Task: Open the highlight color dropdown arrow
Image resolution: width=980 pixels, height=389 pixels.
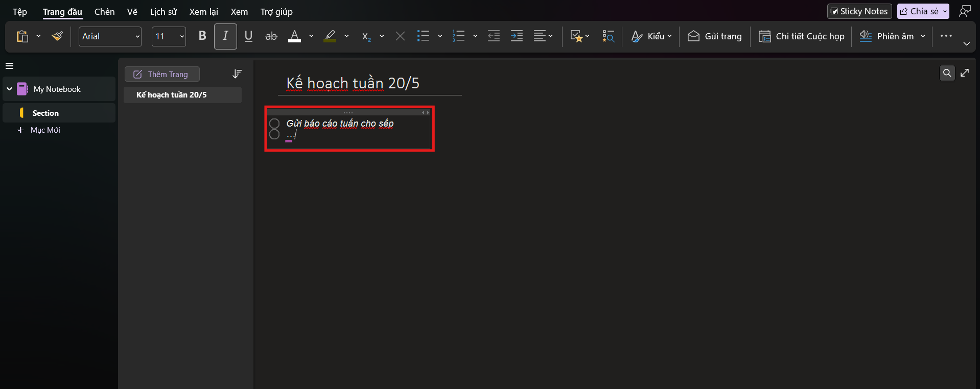Action: [x=346, y=36]
